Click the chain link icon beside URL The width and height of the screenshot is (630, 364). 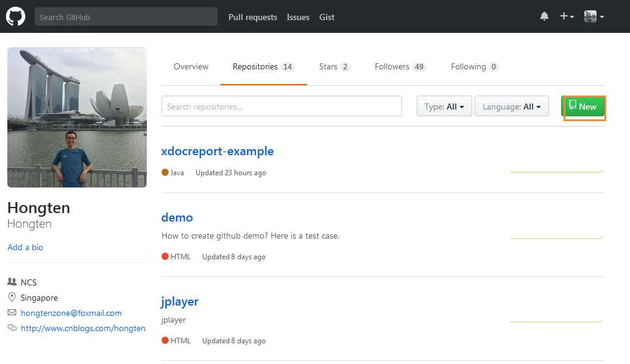[12, 327]
